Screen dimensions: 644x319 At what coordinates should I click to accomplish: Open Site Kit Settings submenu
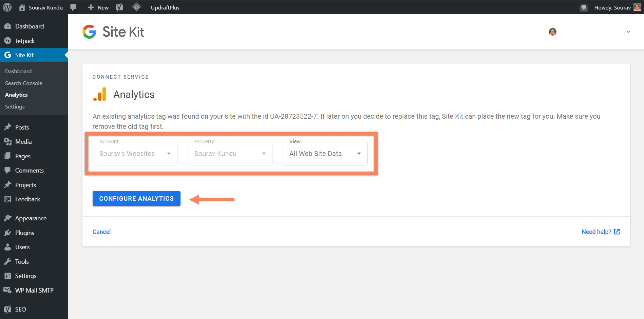point(15,106)
